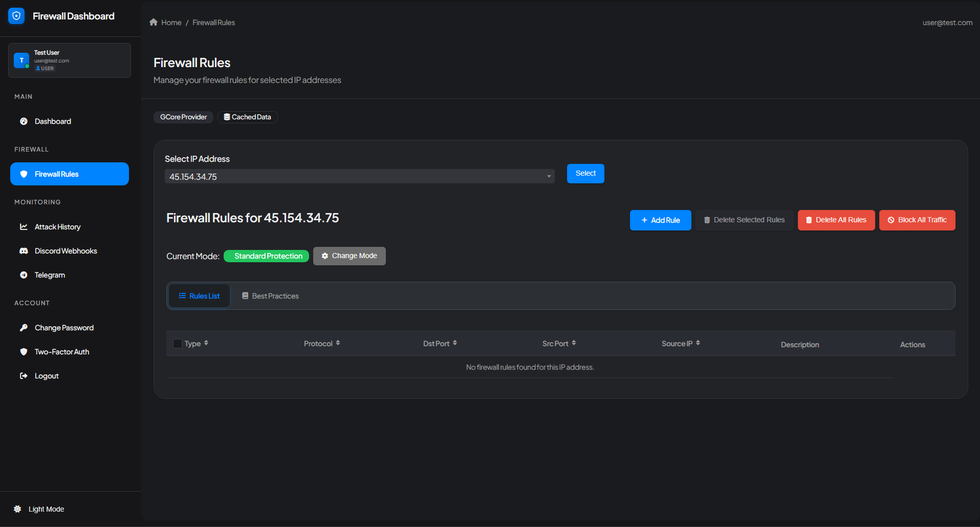Screen dimensions: 980x527
Task: Click the 'No firewall rules found' message
Action: click(530, 367)
